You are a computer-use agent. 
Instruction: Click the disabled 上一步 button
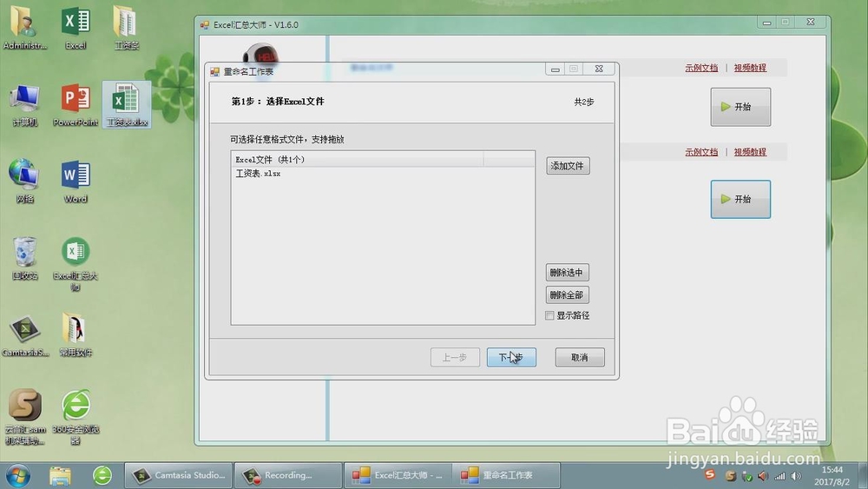point(455,357)
